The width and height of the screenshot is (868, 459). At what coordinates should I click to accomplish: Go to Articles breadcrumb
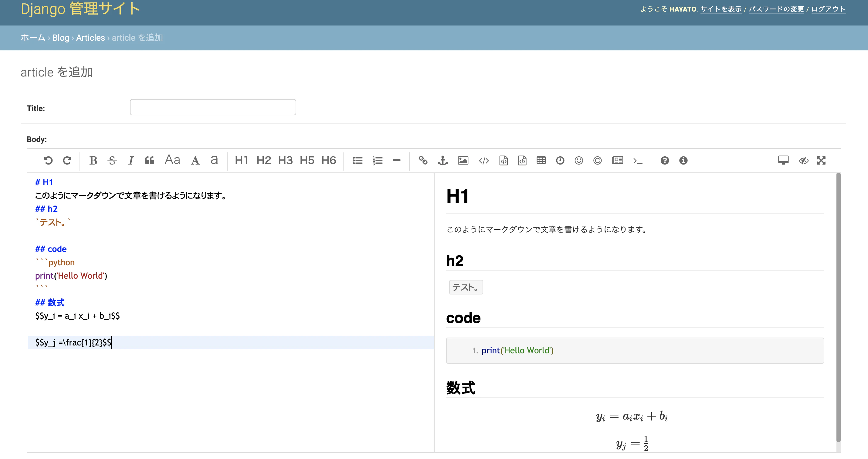90,38
